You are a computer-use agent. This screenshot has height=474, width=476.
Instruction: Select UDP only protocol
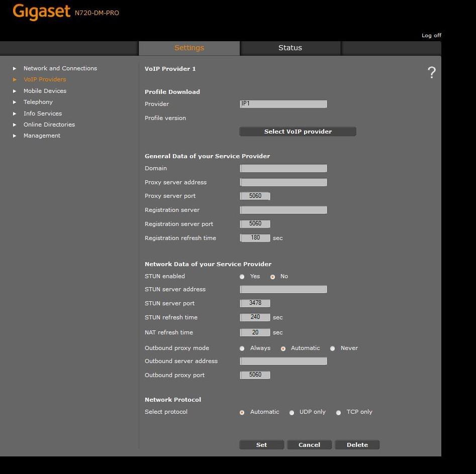[x=292, y=412]
